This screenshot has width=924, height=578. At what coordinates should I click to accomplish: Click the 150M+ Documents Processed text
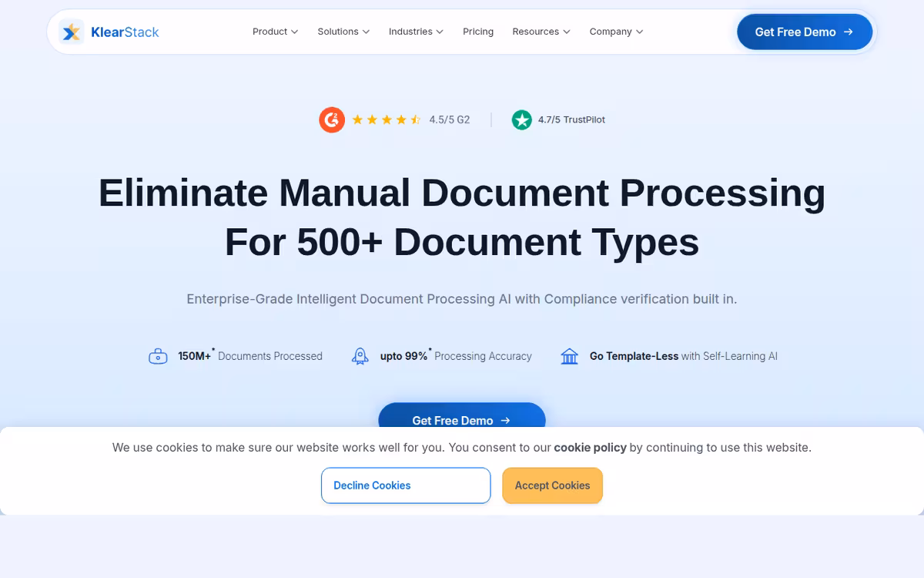pos(250,356)
